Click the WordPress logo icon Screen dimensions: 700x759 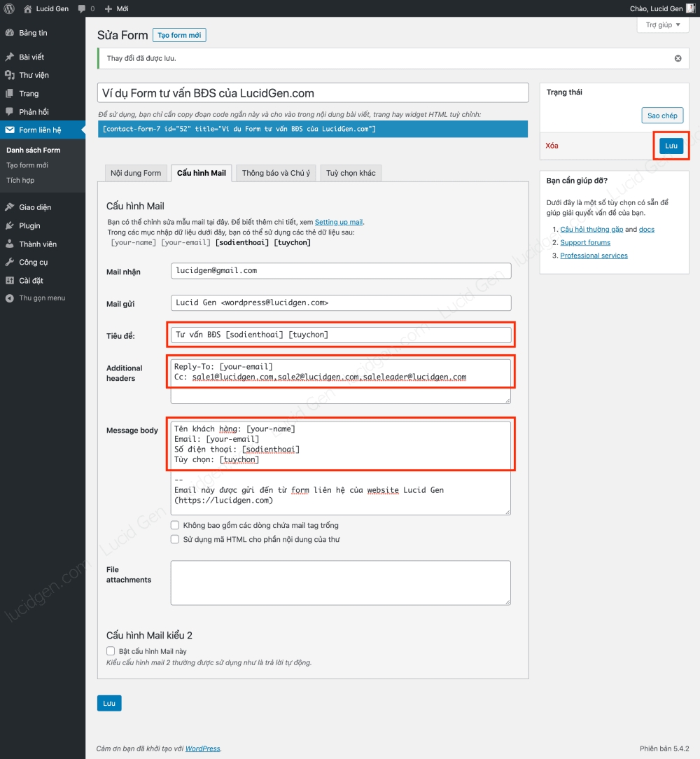click(x=9, y=8)
